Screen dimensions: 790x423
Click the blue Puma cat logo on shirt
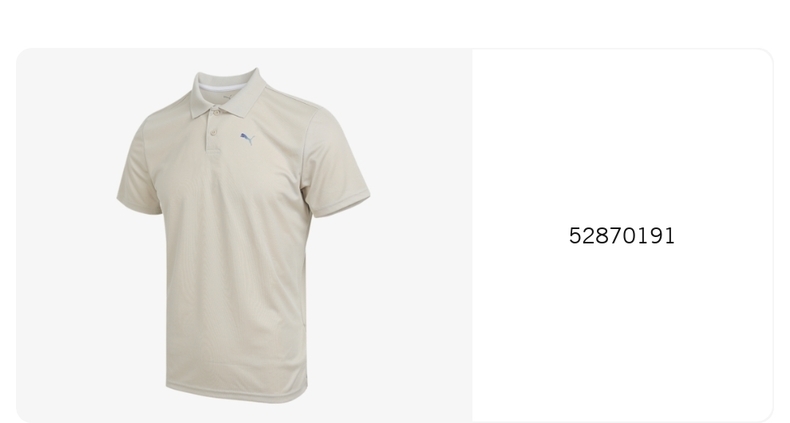click(247, 139)
